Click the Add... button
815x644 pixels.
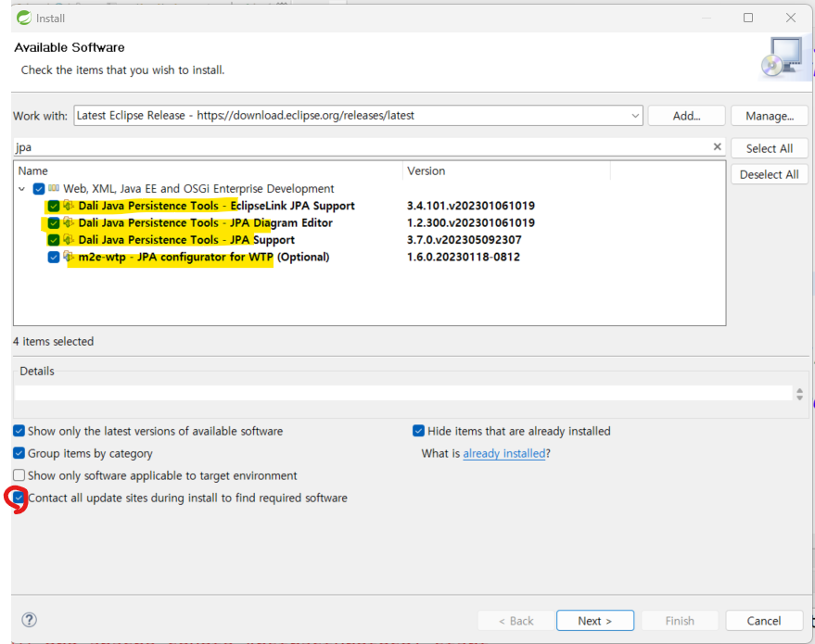pyautogui.click(x=687, y=116)
